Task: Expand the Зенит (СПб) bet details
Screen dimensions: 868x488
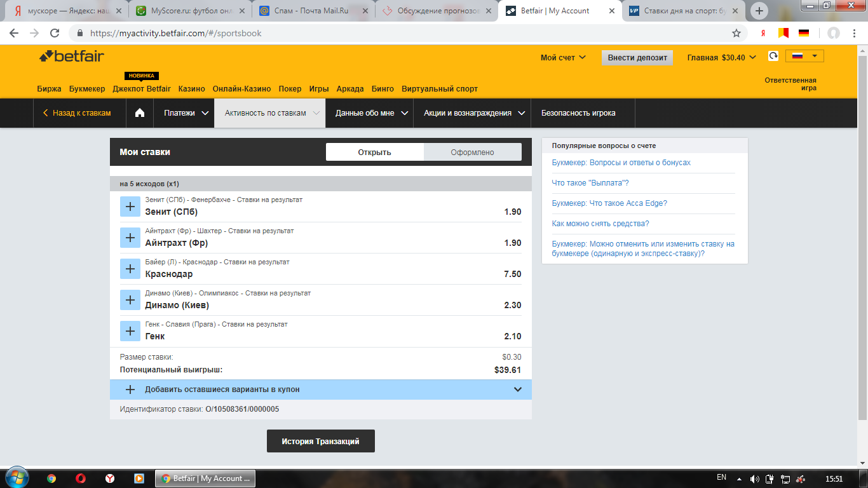Action: [130, 207]
